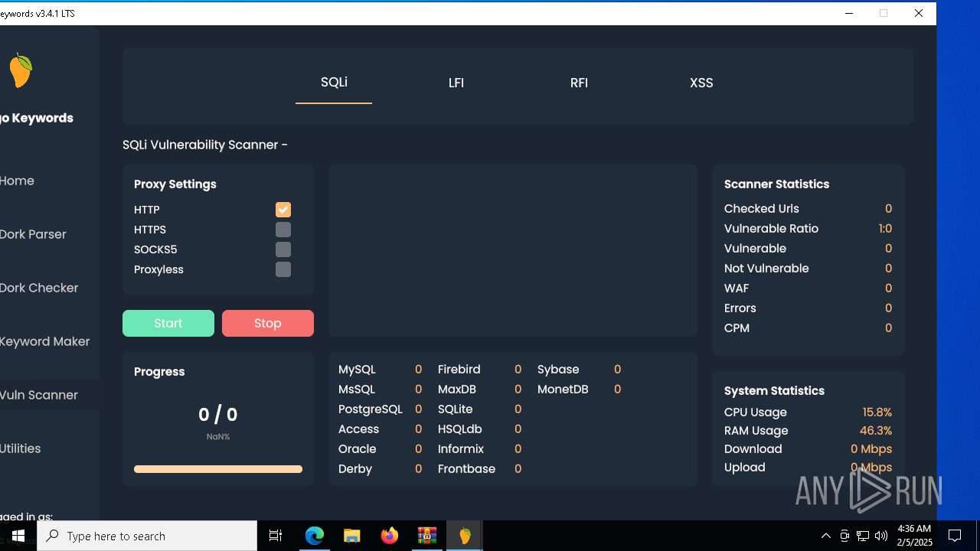Switch to the XSS tab
The width and height of the screenshot is (980, 551).
pos(701,83)
